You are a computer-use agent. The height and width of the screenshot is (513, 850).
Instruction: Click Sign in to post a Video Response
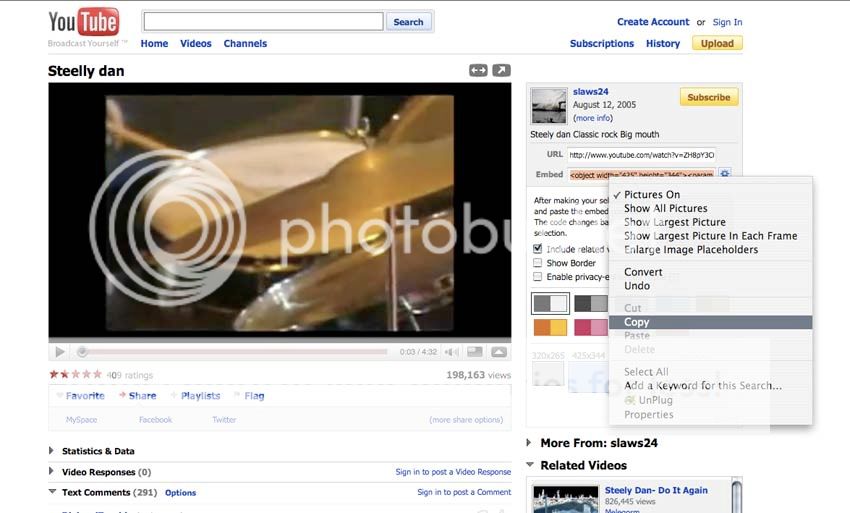coord(453,472)
